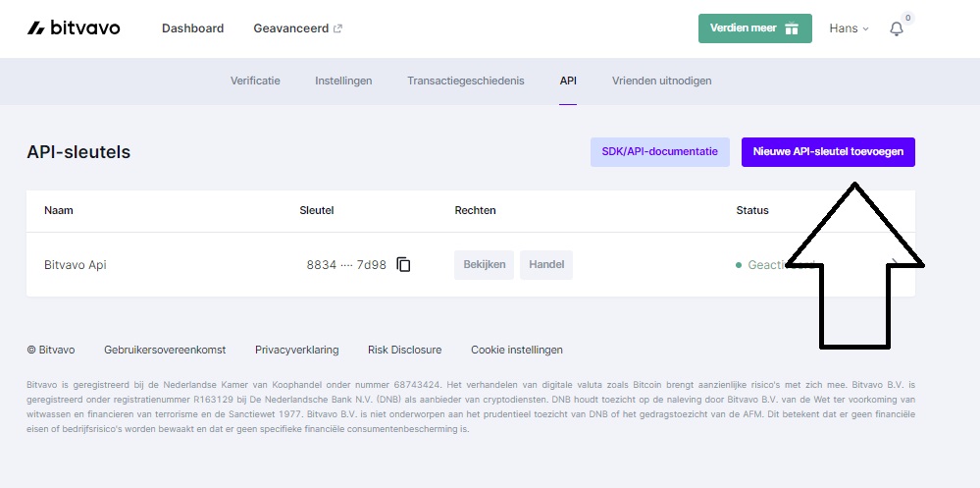This screenshot has height=488, width=980.
Task: Go to Vrienden uitnodigen tab
Action: point(661,81)
